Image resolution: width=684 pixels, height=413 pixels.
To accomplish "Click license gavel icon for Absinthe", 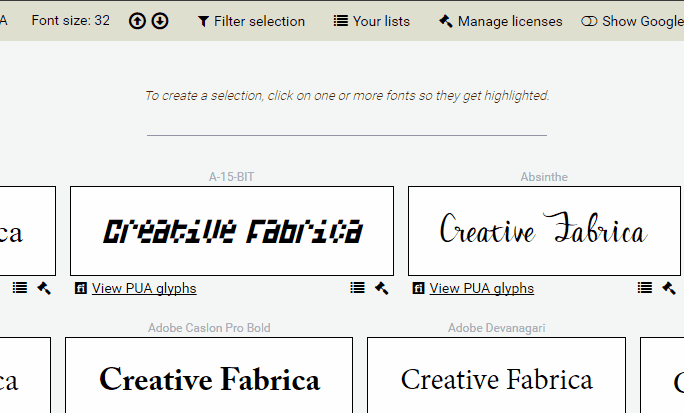I will click(x=669, y=288).
